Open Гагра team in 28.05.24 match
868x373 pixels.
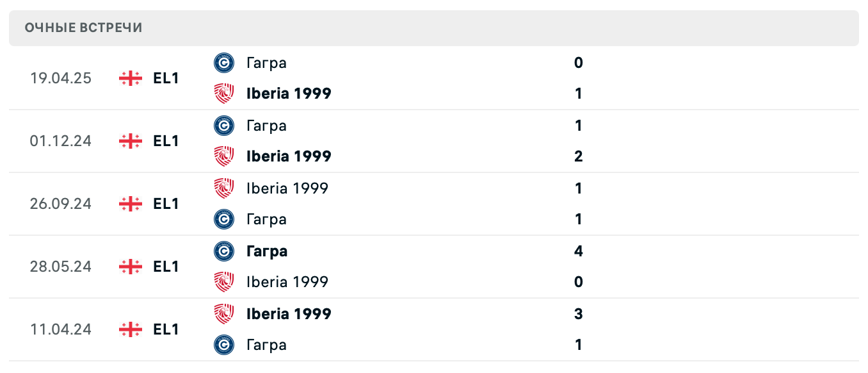click(267, 251)
